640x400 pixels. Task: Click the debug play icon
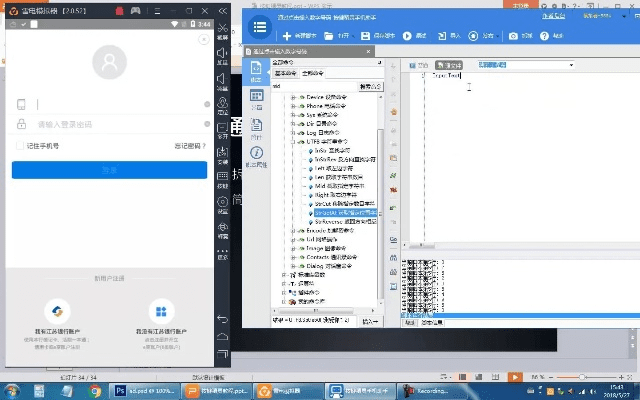[407, 36]
